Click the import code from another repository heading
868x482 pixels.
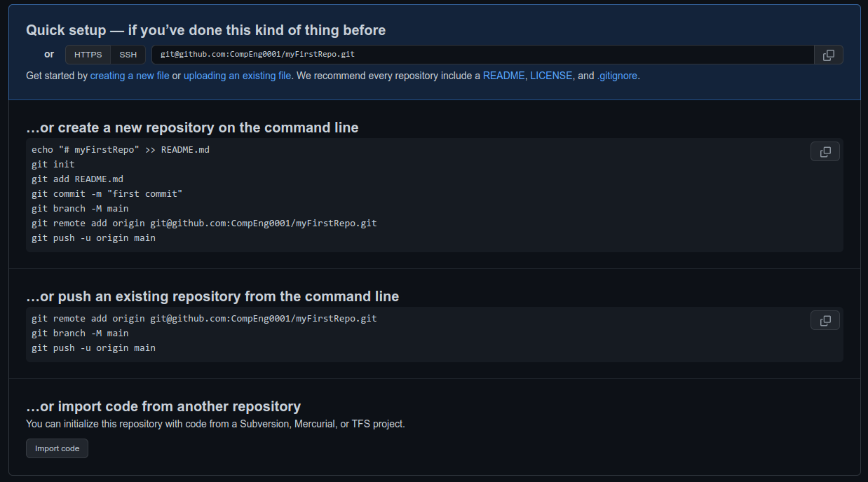coord(163,406)
